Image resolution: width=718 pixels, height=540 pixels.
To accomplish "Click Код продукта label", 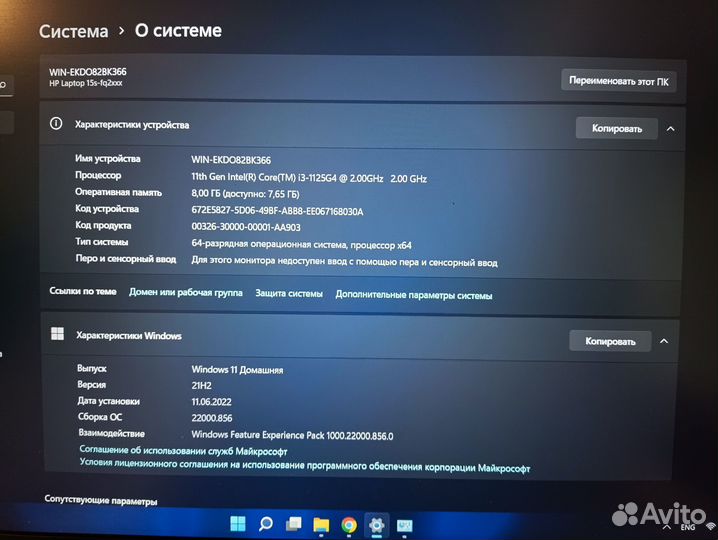I will point(103,225).
